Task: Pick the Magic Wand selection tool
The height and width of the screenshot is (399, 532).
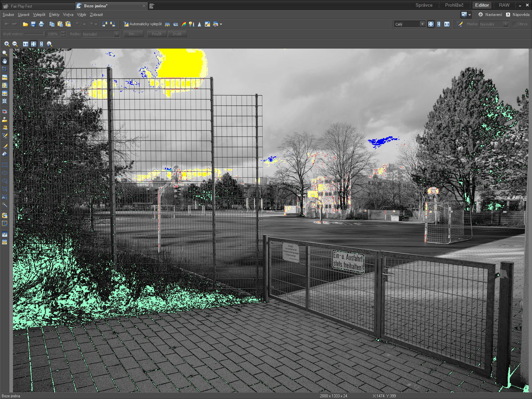Action: [x=5, y=205]
